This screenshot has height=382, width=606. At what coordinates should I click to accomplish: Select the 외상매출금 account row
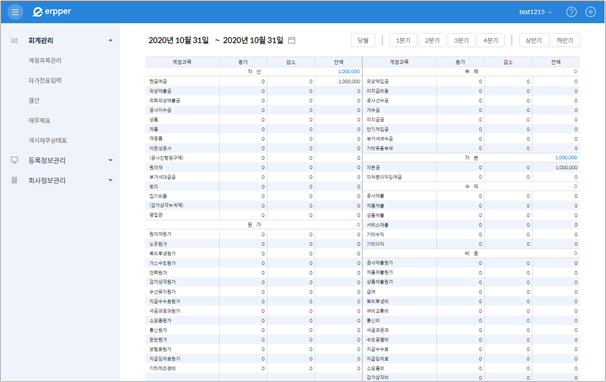pyautogui.click(x=254, y=91)
